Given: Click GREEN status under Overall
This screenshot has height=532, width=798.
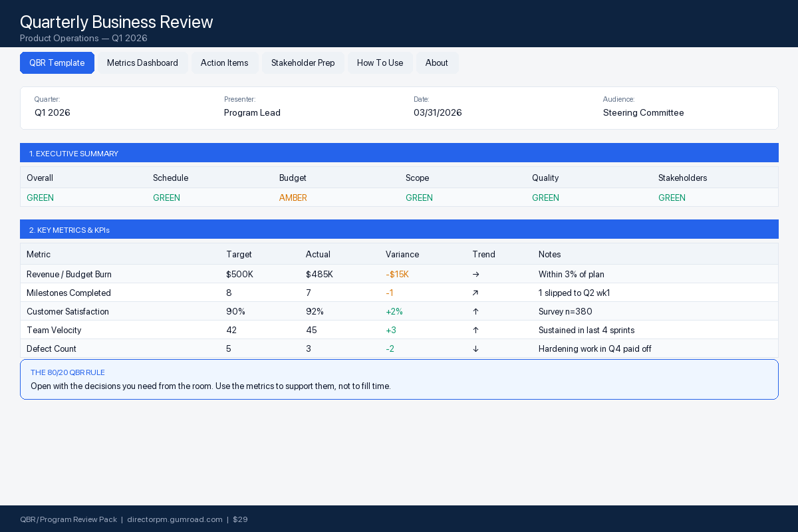Looking at the screenshot, I should tap(40, 198).
